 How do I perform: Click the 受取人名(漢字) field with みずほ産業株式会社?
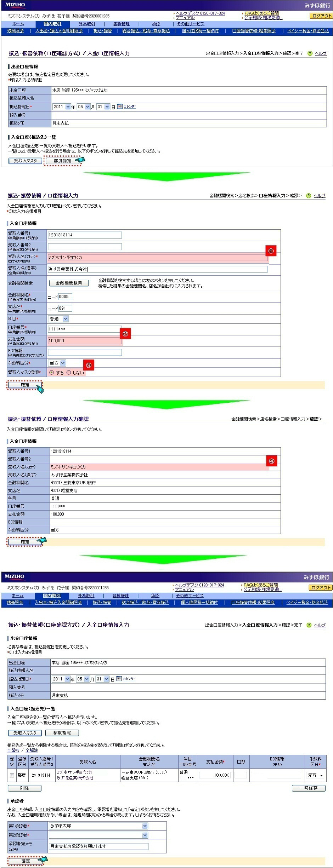point(158,270)
